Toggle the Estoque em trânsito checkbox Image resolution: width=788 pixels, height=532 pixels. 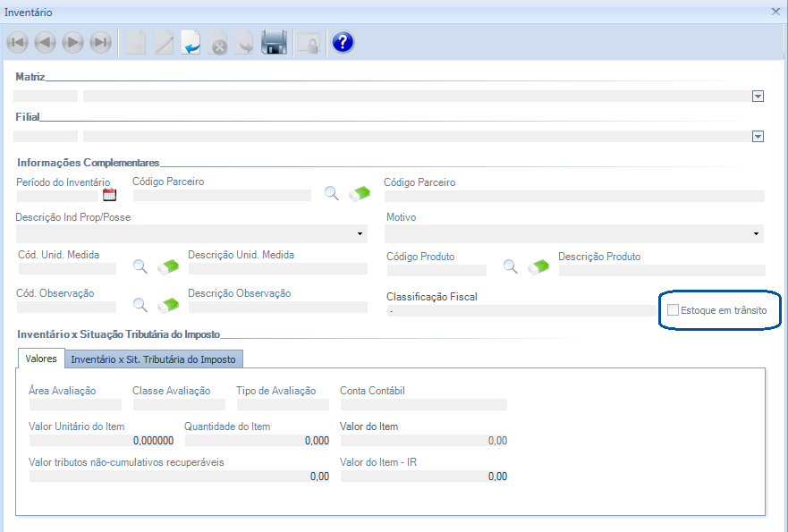click(674, 310)
